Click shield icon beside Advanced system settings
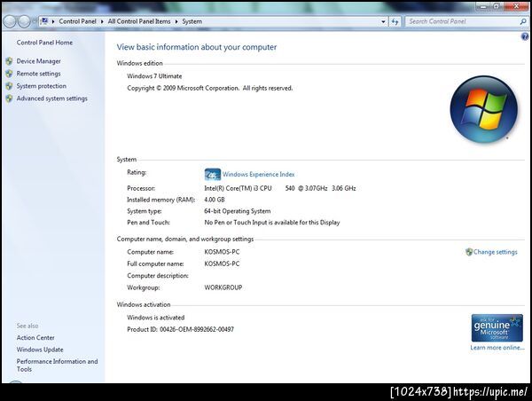The image size is (532, 401). coord(9,98)
